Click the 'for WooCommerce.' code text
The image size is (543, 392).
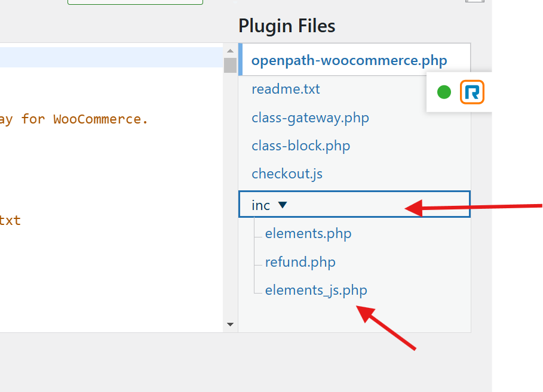(84, 119)
